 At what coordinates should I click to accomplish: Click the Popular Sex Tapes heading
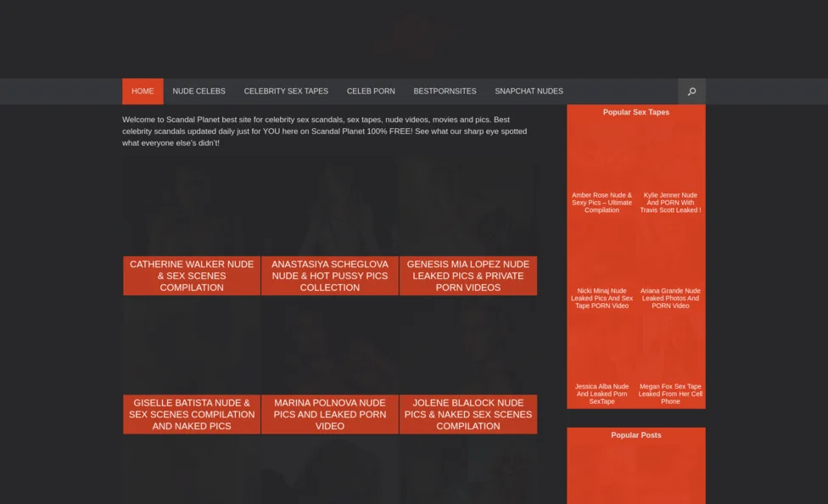(635, 112)
